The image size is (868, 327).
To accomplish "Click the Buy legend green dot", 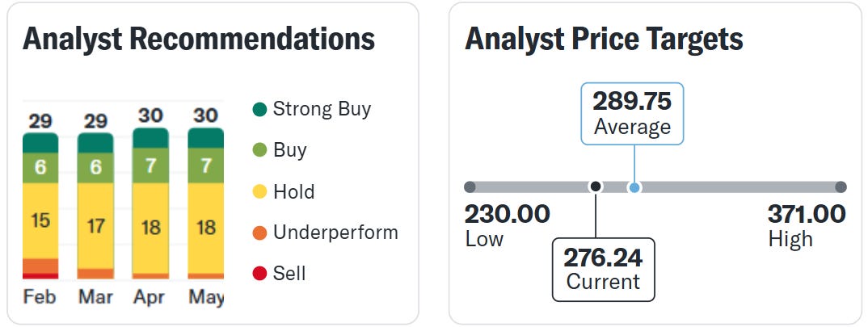I will [259, 150].
